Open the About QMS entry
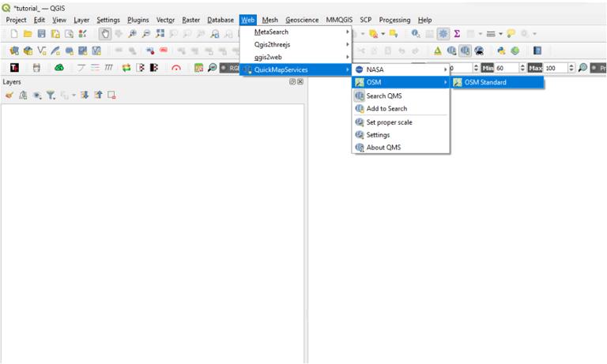 click(401, 148)
